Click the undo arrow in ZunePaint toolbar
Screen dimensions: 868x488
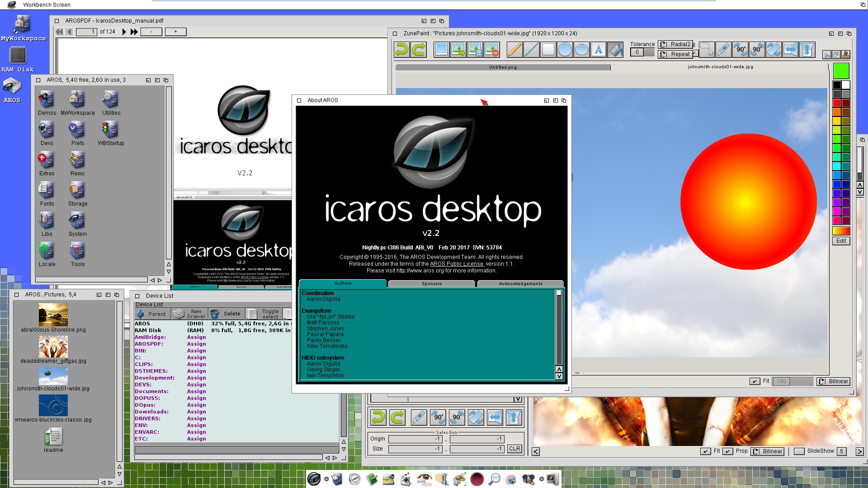402,50
